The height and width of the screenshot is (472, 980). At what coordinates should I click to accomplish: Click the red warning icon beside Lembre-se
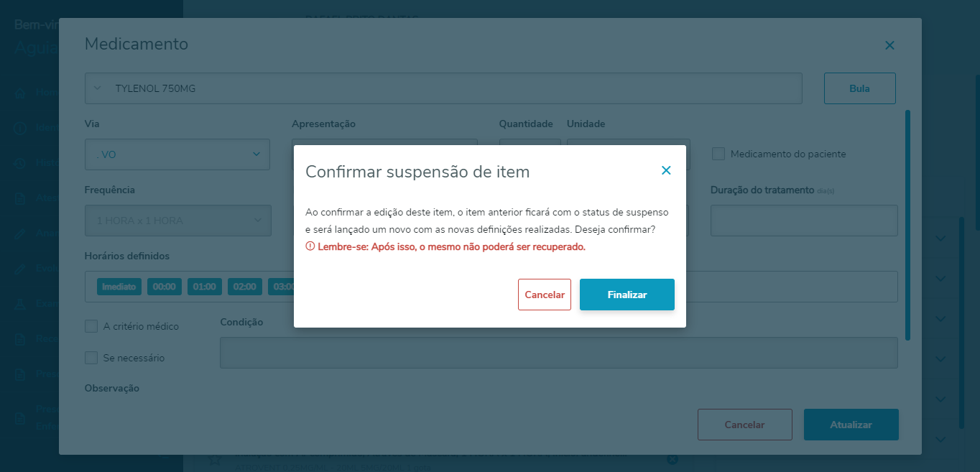click(310, 246)
